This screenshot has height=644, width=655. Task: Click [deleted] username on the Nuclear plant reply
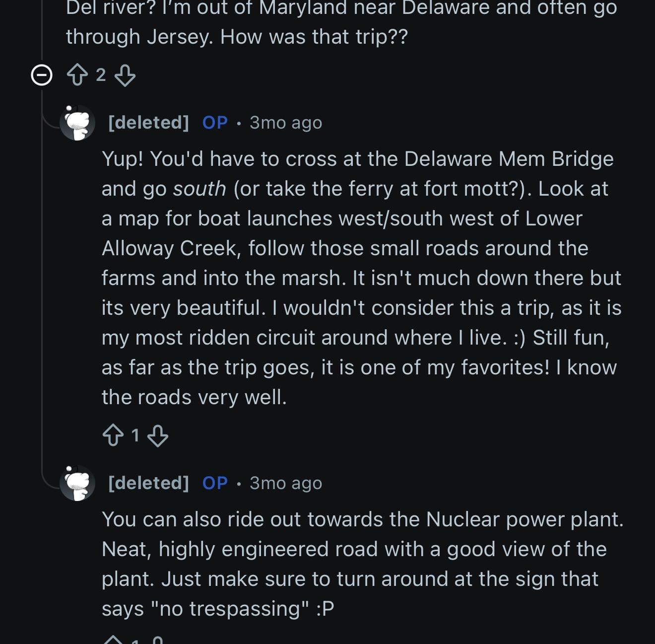tap(148, 483)
